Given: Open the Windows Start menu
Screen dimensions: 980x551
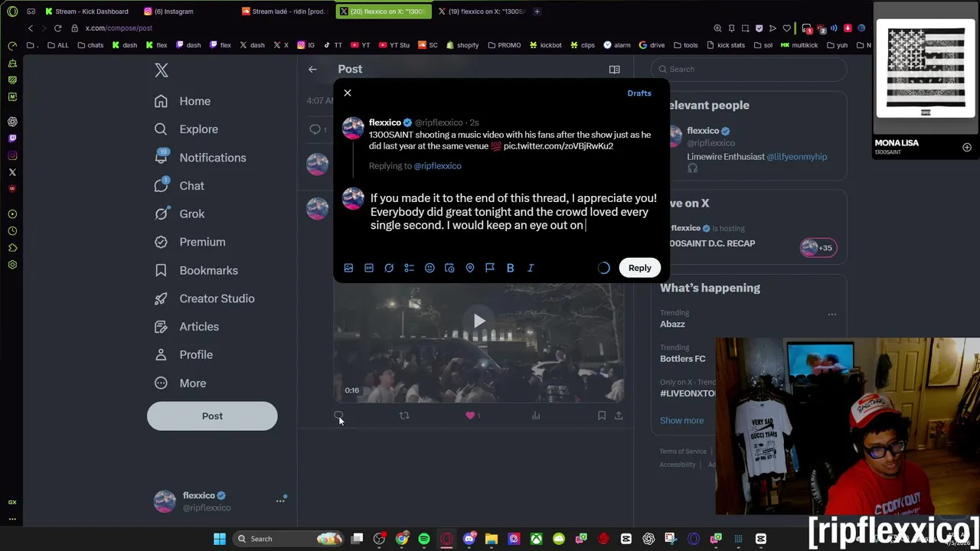Looking at the screenshot, I should coord(220,539).
